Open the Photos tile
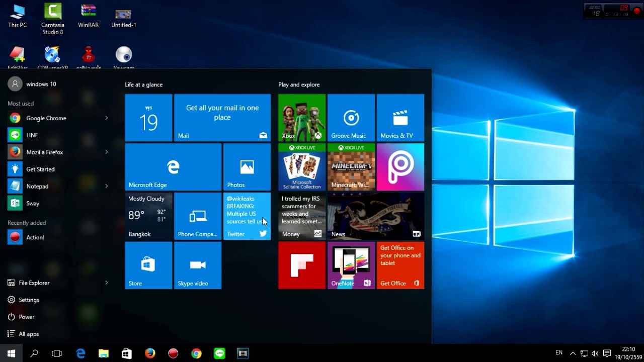644x362 pixels. coord(247,167)
